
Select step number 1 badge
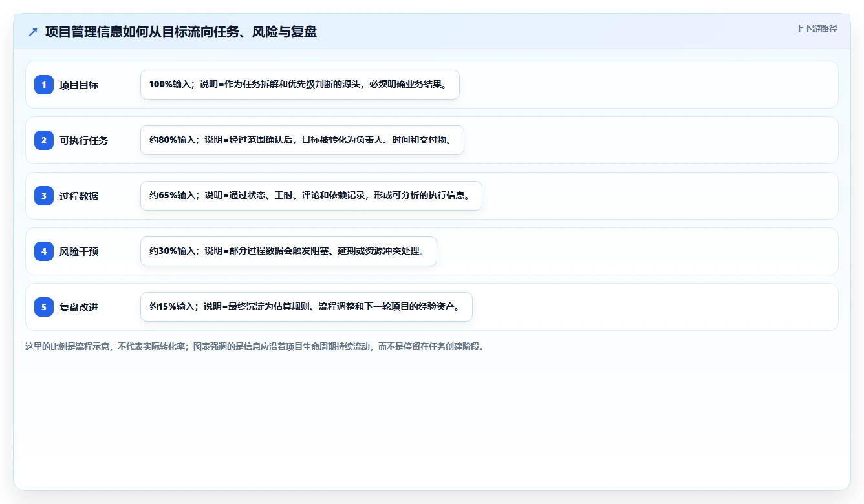[44, 85]
